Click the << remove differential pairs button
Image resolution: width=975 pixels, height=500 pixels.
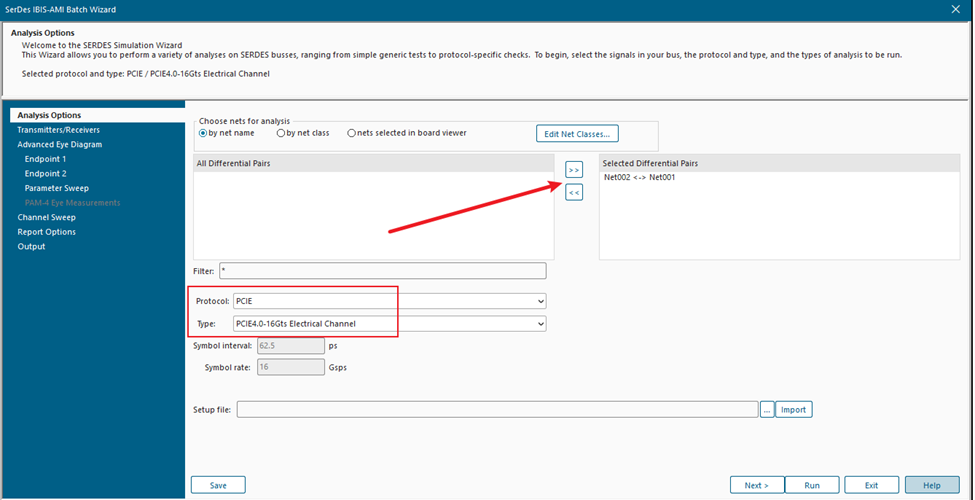(x=574, y=192)
